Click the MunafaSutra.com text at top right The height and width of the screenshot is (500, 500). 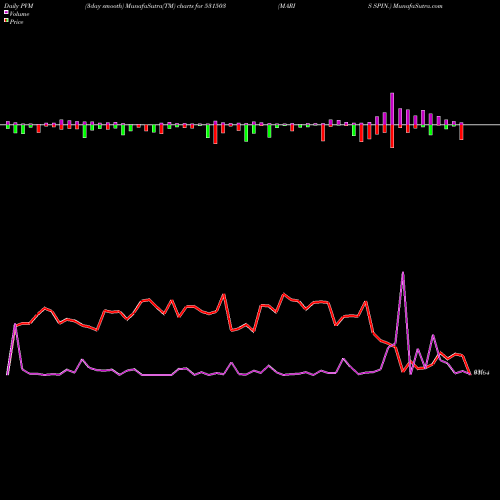[x=418, y=6]
